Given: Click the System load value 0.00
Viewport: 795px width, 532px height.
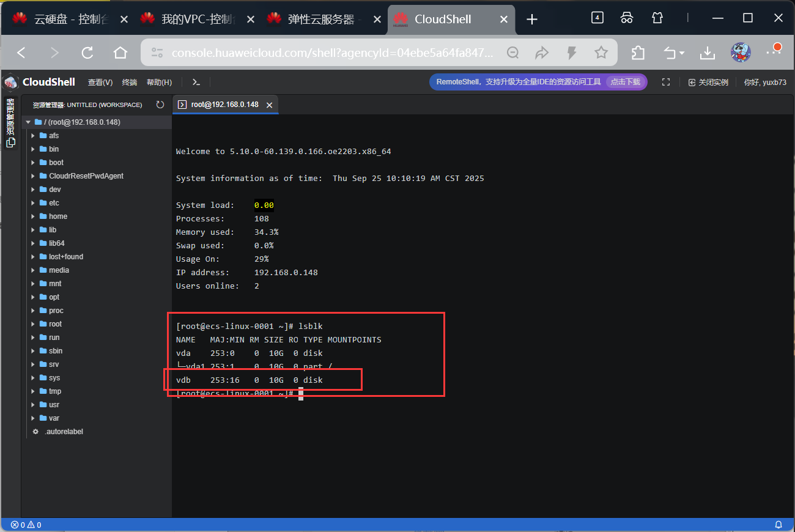Looking at the screenshot, I should pyautogui.click(x=264, y=205).
